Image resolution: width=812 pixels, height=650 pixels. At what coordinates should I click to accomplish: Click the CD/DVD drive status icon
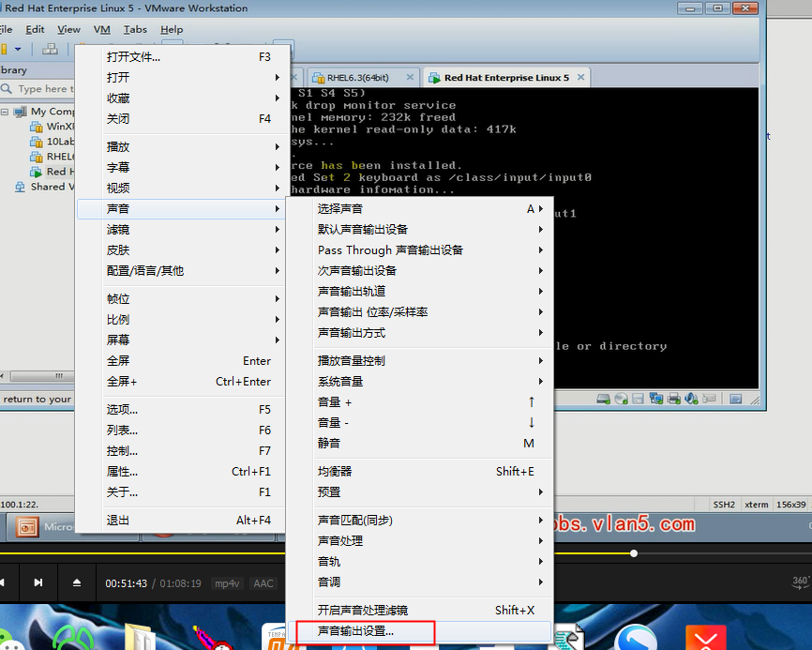pyautogui.click(x=621, y=399)
